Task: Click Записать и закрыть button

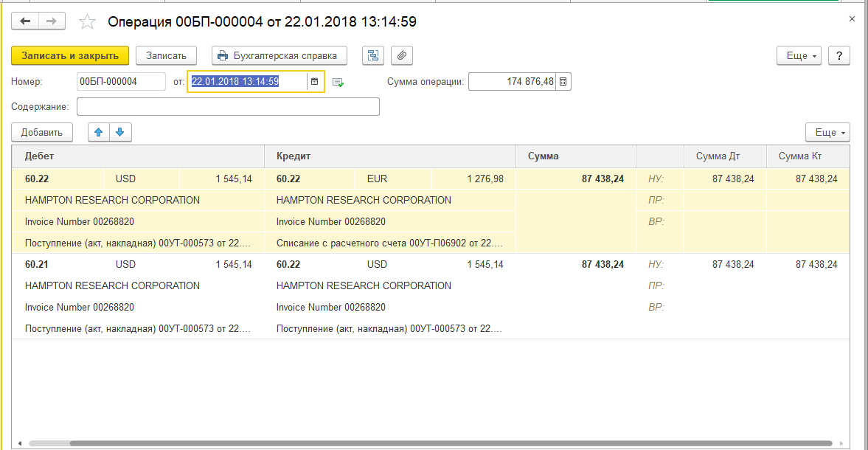Action: [70, 55]
